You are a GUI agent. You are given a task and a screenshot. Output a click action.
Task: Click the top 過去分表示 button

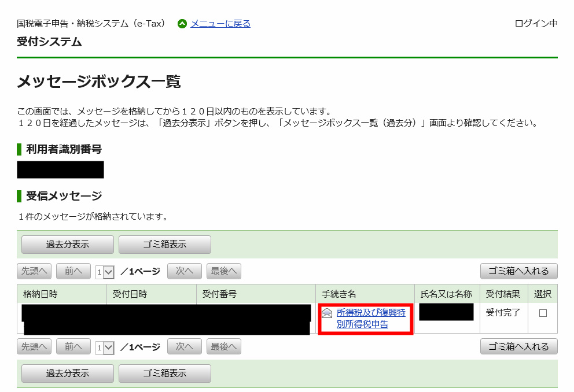click(x=68, y=244)
